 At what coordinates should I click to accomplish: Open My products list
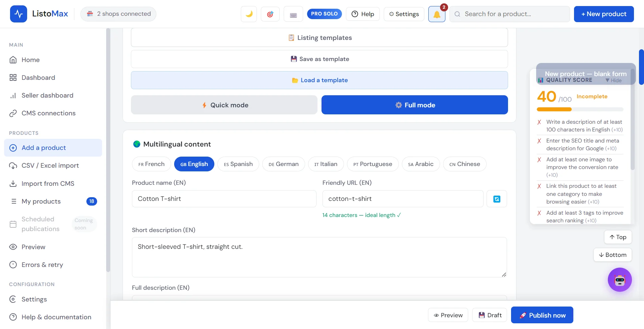53,201
